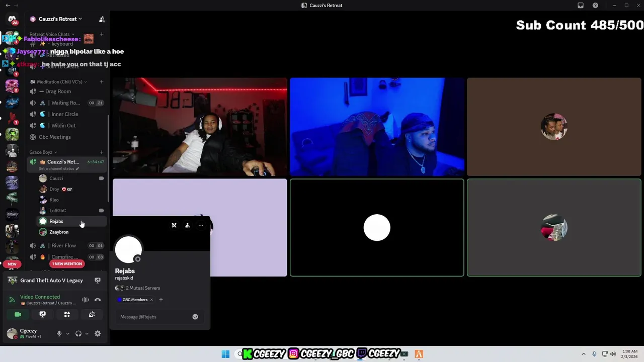Screen dimensions: 644x362
Task: Add channel to Grace Boyz category
Action: [x=102, y=152]
